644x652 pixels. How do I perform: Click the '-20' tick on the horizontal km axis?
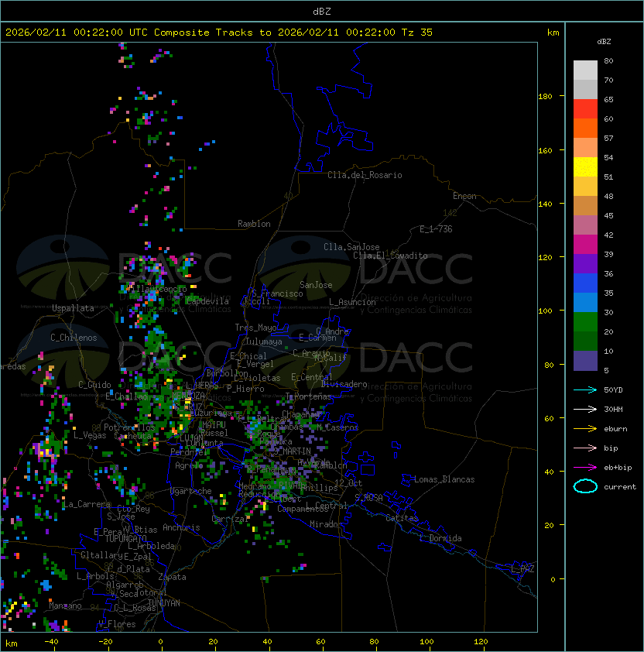click(x=105, y=642)
